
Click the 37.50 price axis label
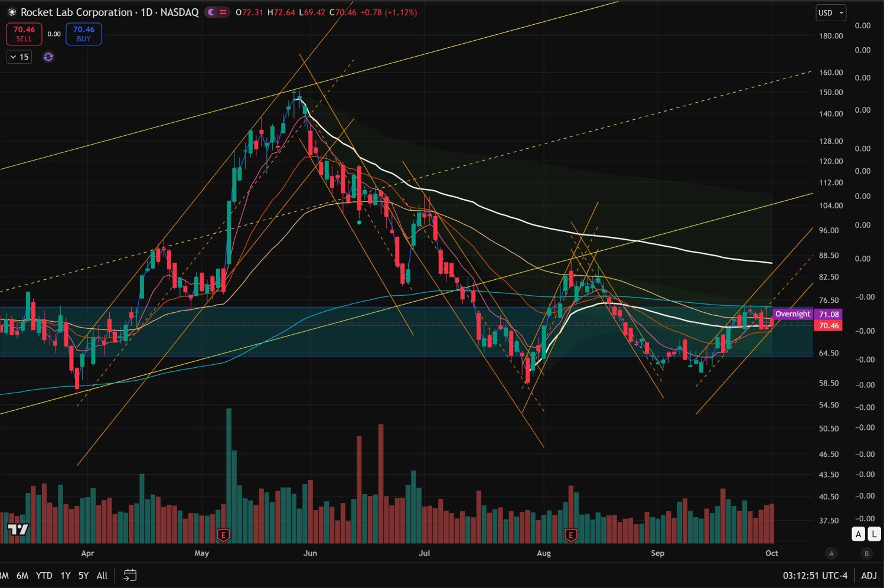pyautogui.click(x=829, y=521)
